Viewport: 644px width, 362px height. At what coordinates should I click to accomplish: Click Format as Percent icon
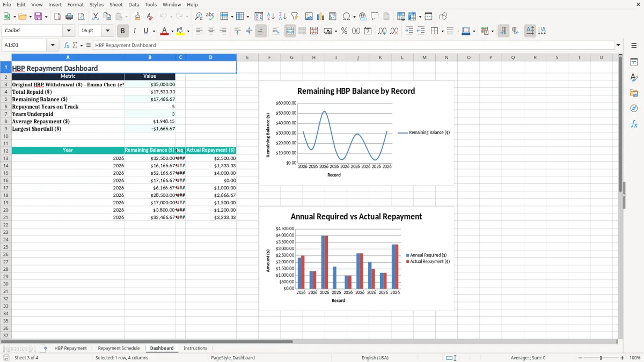pyautogui.click(x=344, y=31)
